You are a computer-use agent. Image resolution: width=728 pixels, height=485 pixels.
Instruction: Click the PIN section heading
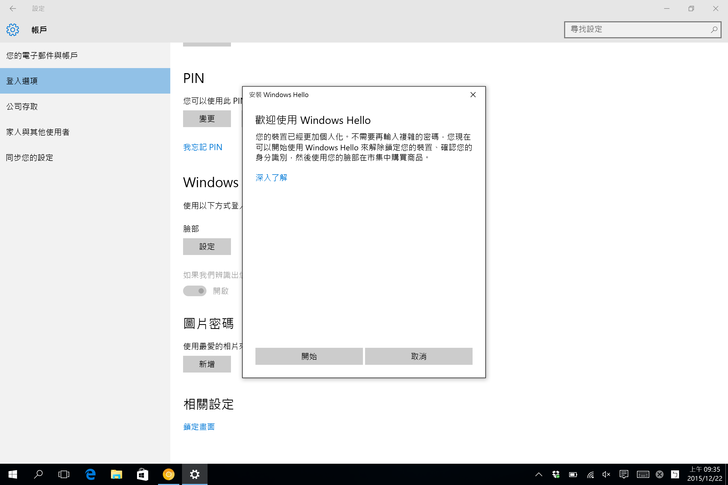click(194, 78)
